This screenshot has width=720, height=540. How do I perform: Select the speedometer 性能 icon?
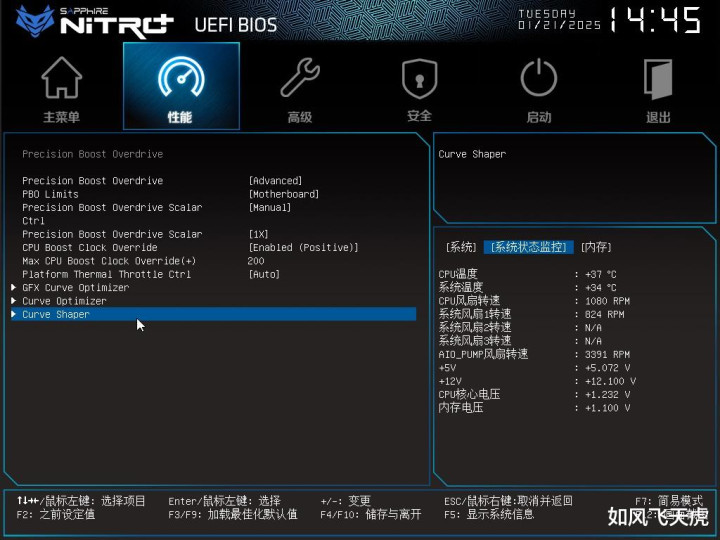181,77
